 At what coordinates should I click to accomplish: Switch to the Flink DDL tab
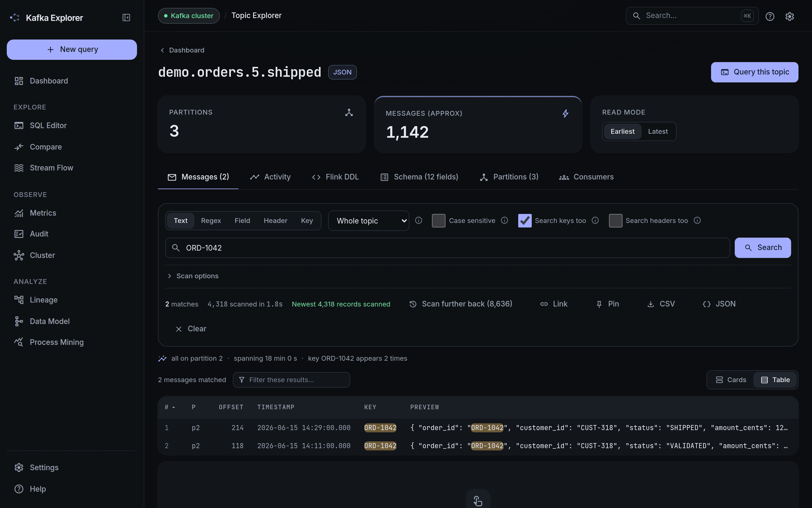pyautogui.click(x=335, y=177)
